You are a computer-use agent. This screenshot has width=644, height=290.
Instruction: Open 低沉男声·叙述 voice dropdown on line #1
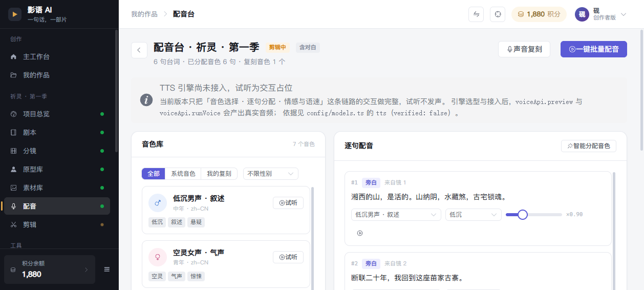[x=396, y=215]
